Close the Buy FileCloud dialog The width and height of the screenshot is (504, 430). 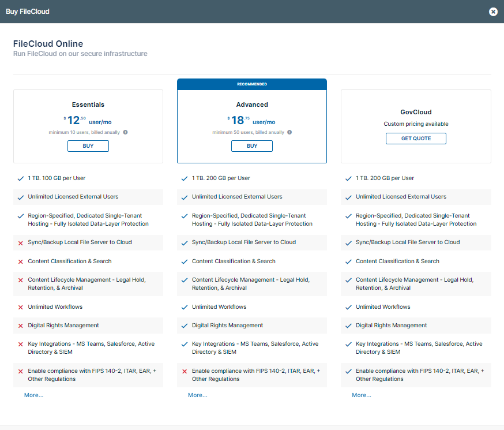493,12
